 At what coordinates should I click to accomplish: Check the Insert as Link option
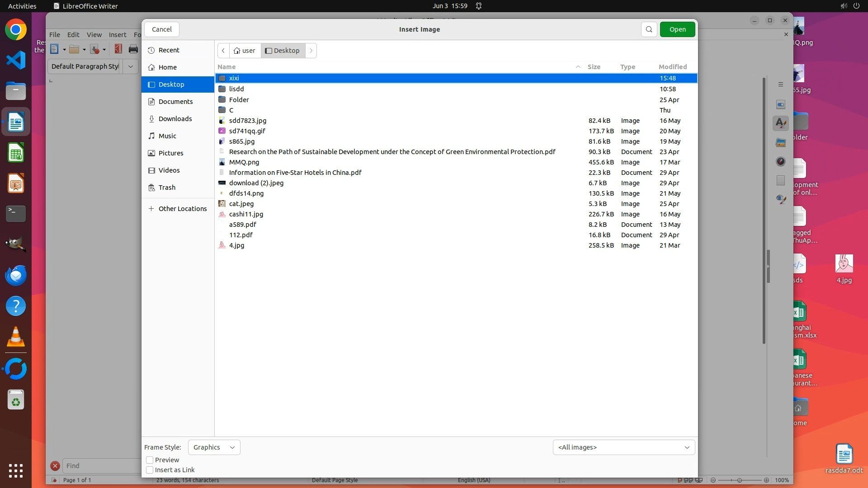(150, 470)
